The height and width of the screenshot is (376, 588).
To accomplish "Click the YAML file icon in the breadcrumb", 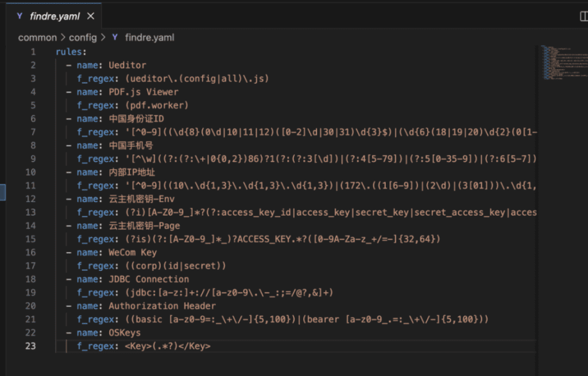I will click(115, 37).
